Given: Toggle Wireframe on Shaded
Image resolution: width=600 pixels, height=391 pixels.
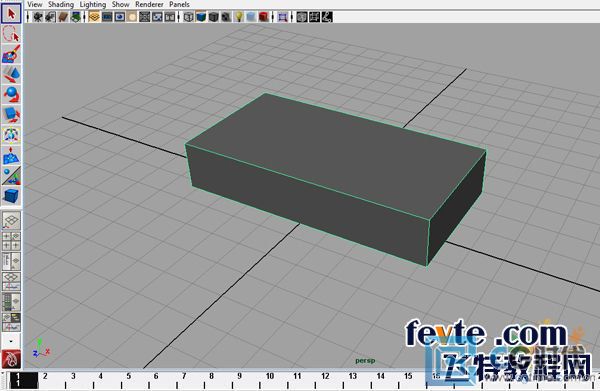Looking at the screenshot, I should (x=214, y=17).
